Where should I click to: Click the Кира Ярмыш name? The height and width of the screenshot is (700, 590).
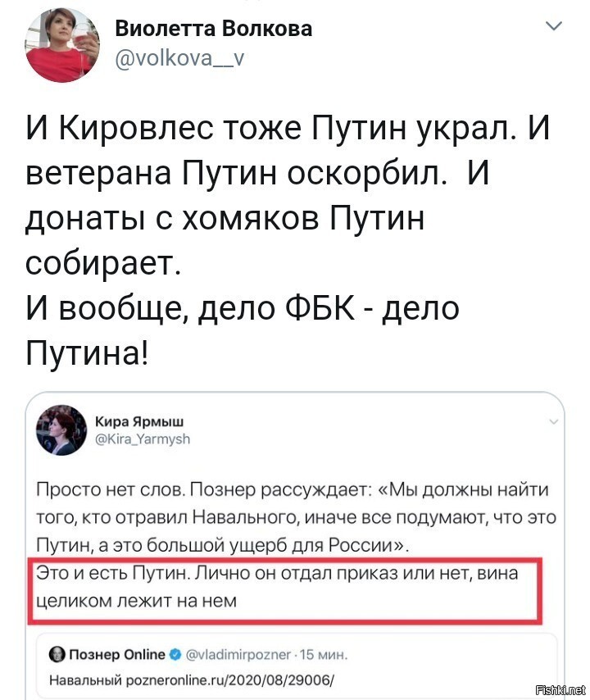pyautogui.click(x=139, y=421)
